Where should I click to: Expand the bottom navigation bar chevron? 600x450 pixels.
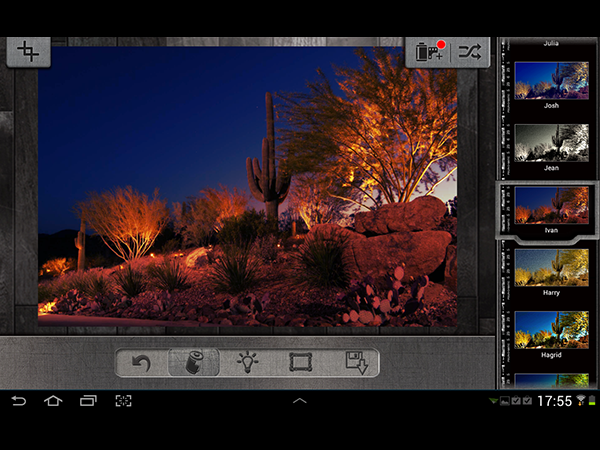point(299,401)
